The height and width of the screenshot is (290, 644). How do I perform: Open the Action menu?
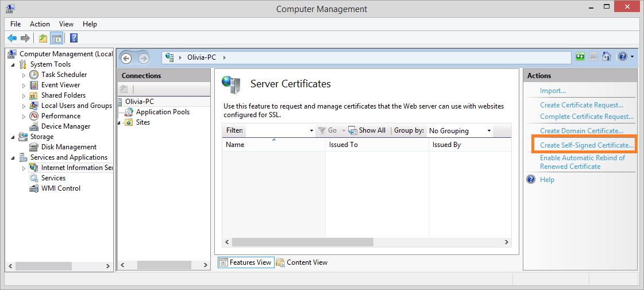(40, 24)
